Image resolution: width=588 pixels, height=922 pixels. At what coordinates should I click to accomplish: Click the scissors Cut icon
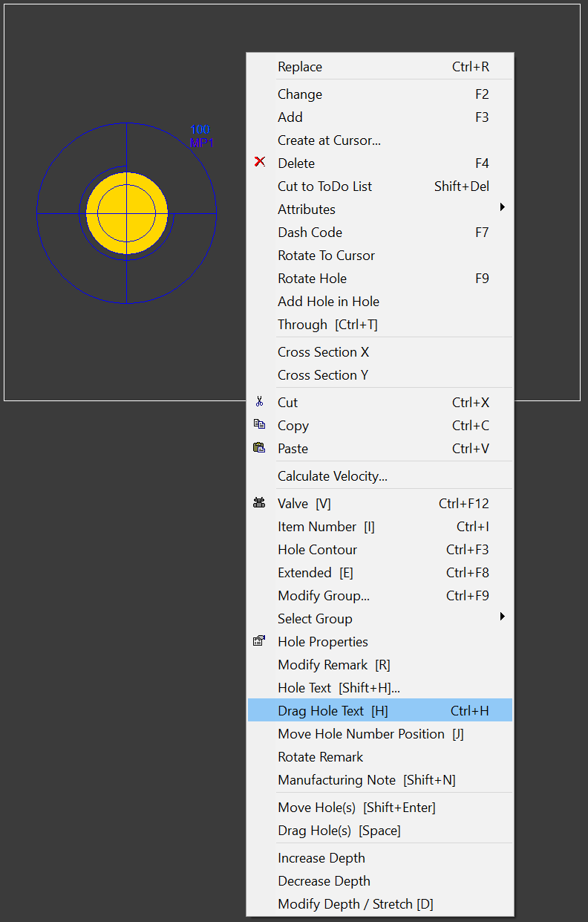coord(259,402)
